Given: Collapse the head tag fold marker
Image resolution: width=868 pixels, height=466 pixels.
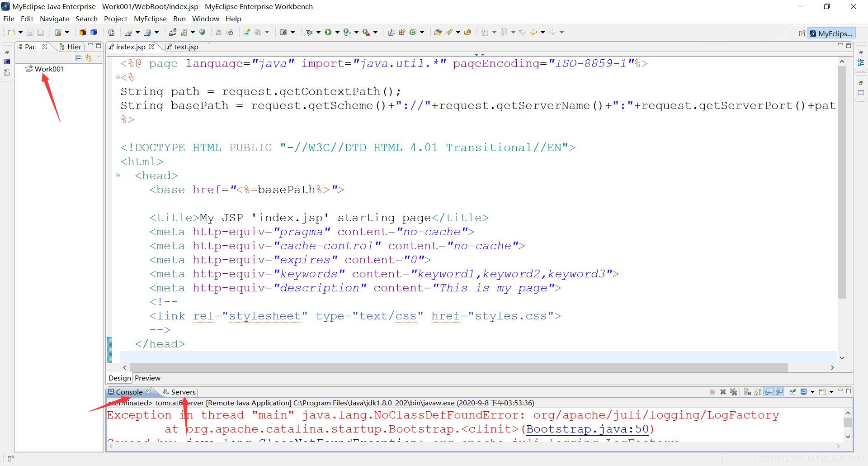Looking at the screenshot, I should pos(118,176).
